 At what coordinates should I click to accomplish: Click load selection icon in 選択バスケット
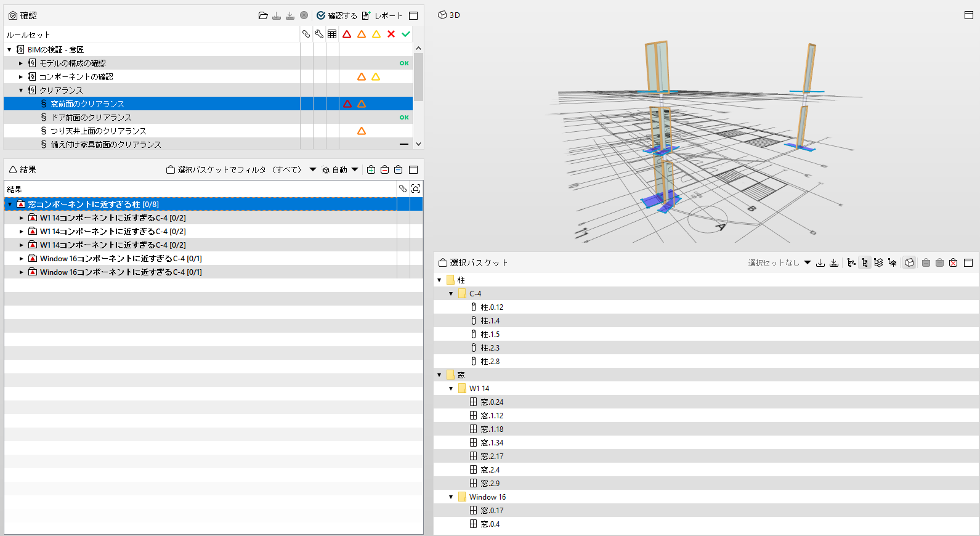[820, 262]
